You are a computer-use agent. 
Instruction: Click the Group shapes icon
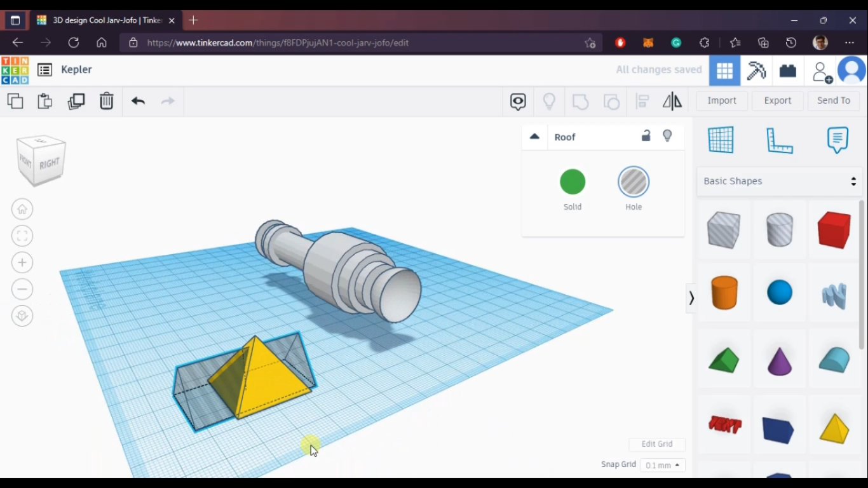tap(580, 102)
